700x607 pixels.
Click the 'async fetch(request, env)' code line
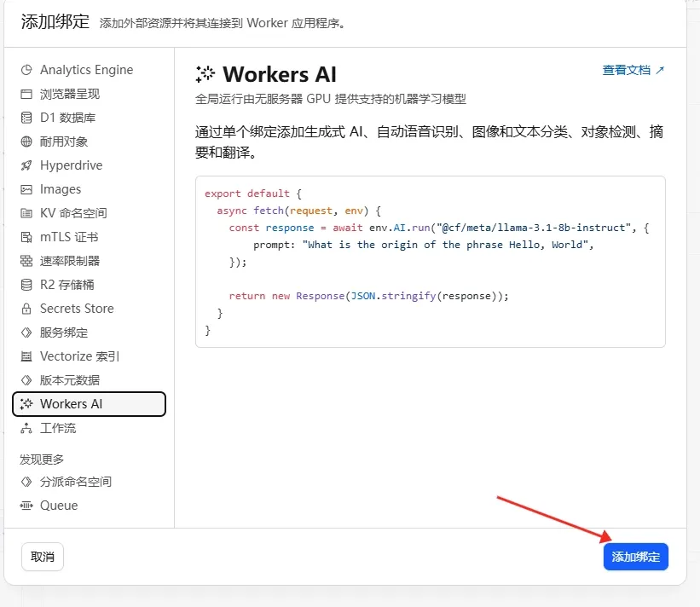(x=298, y=211)
